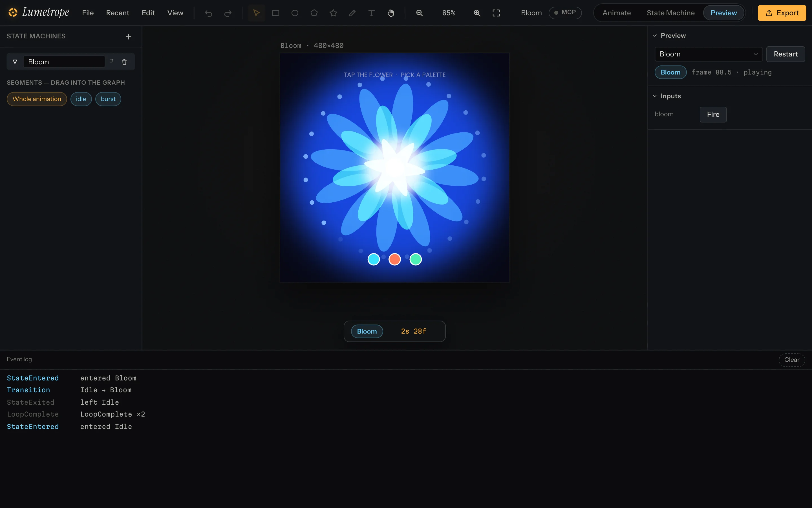Fire the bloom input
The image size is (812, 508).
pos(713,115)
